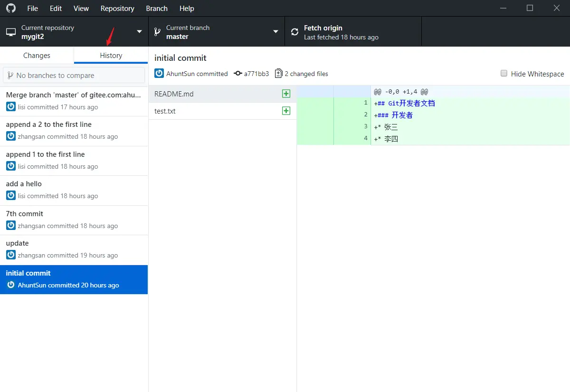This screenshot has width=570, height=392.
Task: Click zhangsan avatar on update commit
Action: [x=11, y=255]
